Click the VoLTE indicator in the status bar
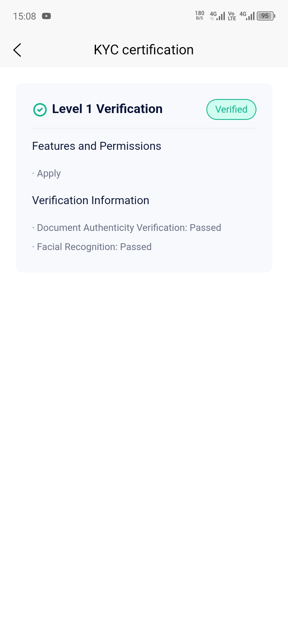288x644 pixels. pos(232,16)
